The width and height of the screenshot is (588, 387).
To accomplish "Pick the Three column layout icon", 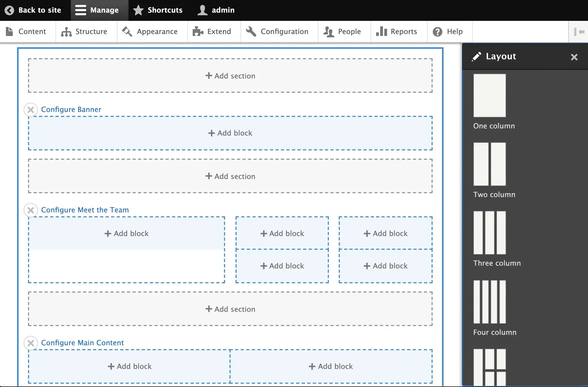I will click(489, 233).
